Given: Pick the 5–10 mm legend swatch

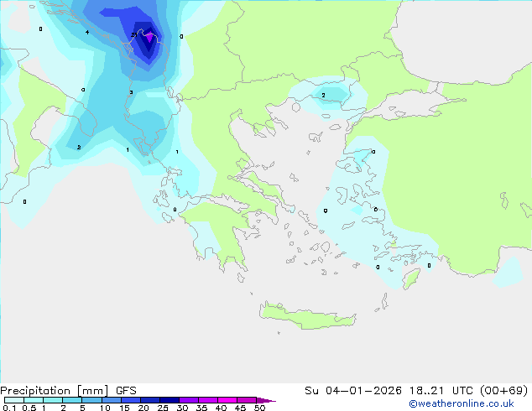Looking at the screenshot, I should click(91, 400).
